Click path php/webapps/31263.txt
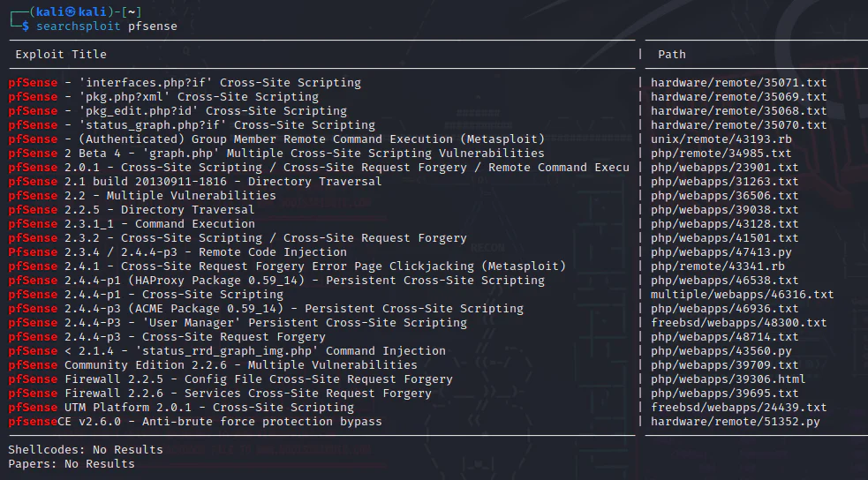868x480 pixels. point(725,182)
